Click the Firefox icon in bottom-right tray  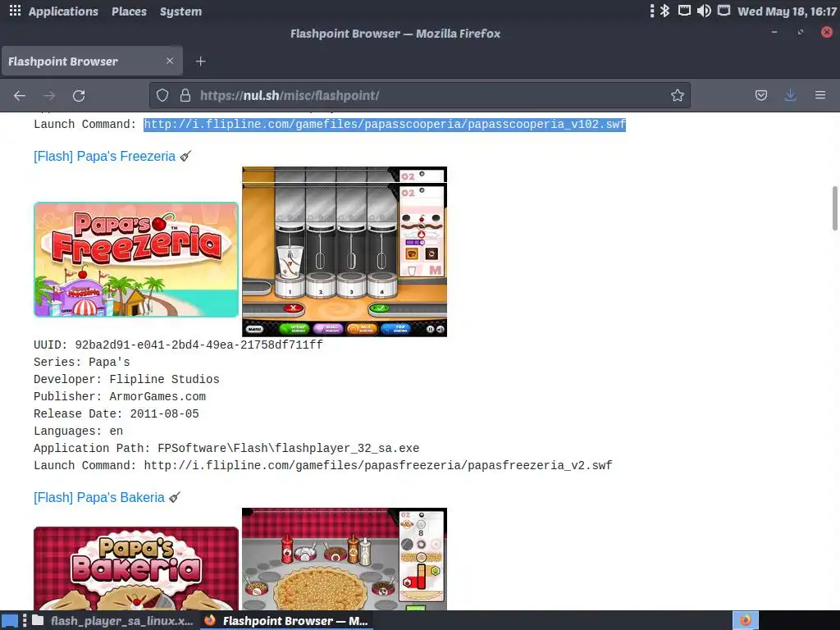[746, 621]
